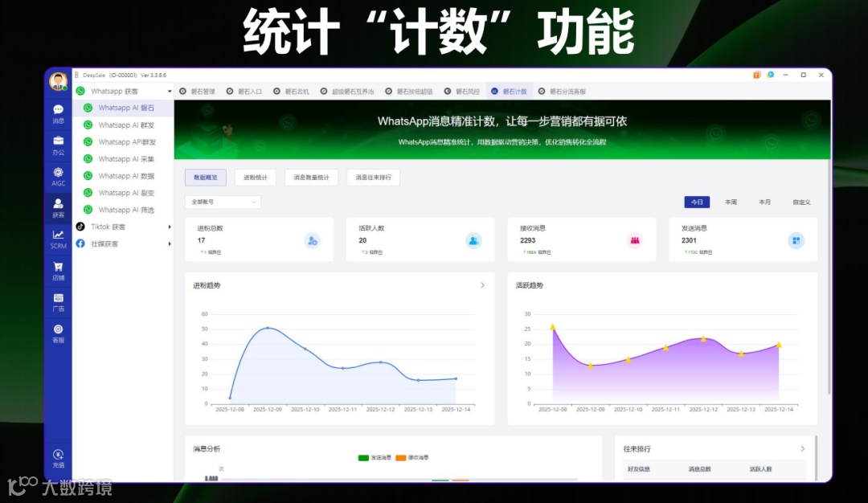Click the WhatsApp icon beside Whatsapp AI 筛选
The height and width of the screenshot is (503, 868).
88,210
